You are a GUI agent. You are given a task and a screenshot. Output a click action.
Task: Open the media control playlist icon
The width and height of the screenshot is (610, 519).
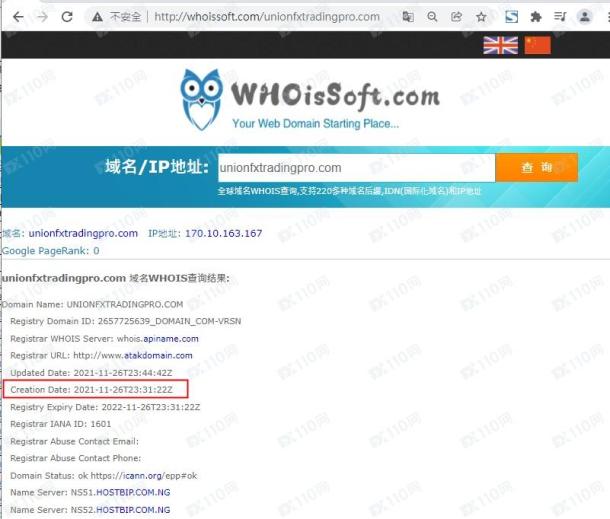tap(560, 17)
